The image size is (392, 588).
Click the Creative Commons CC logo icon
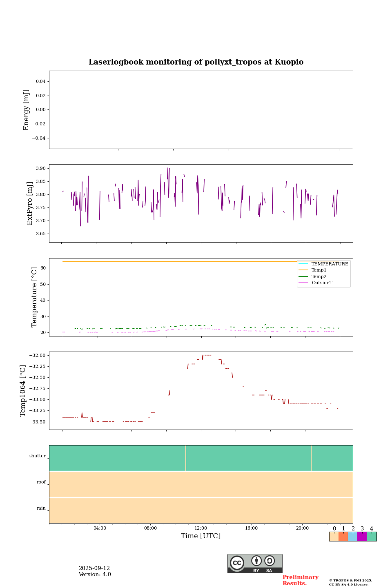(237, 563)
